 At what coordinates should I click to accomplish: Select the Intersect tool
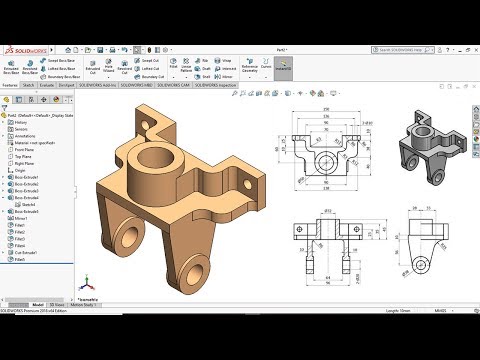(225, 69)
